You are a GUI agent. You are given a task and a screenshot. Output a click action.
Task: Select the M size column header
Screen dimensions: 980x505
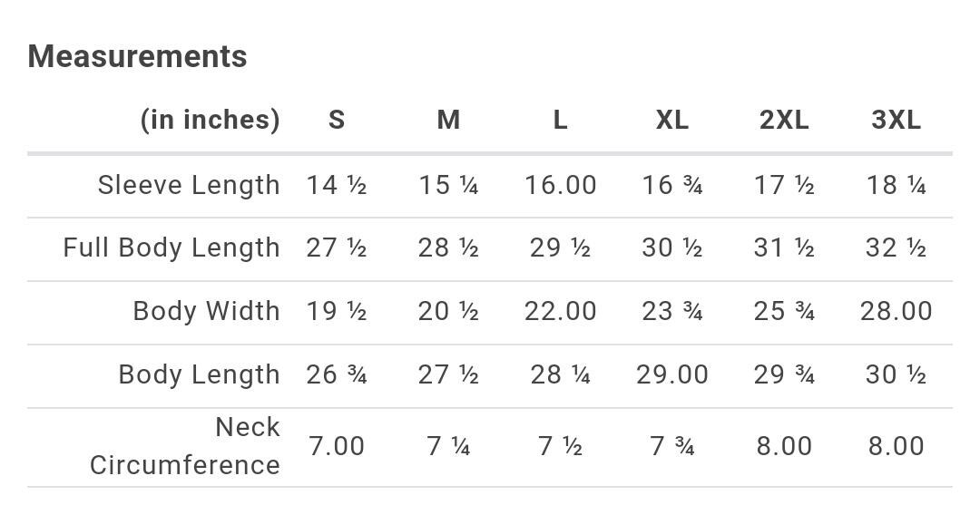448,120
